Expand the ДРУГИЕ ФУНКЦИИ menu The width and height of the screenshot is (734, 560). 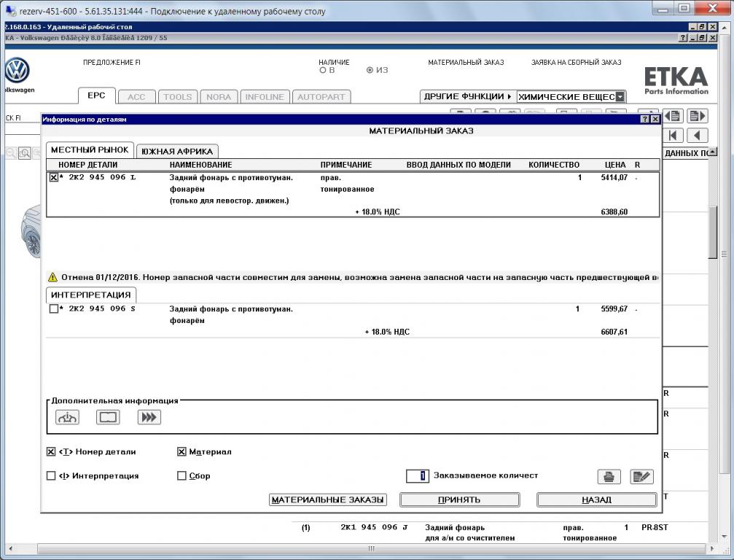467,96
